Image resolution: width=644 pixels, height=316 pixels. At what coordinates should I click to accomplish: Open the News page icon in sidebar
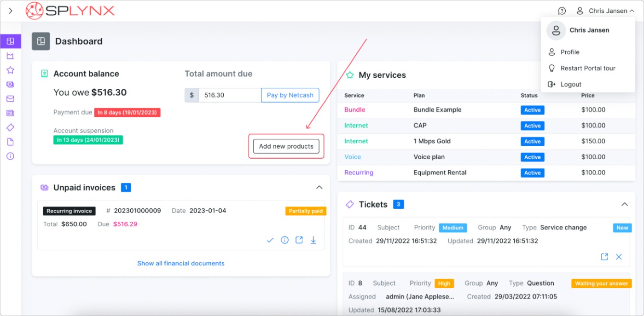(10, 113)
